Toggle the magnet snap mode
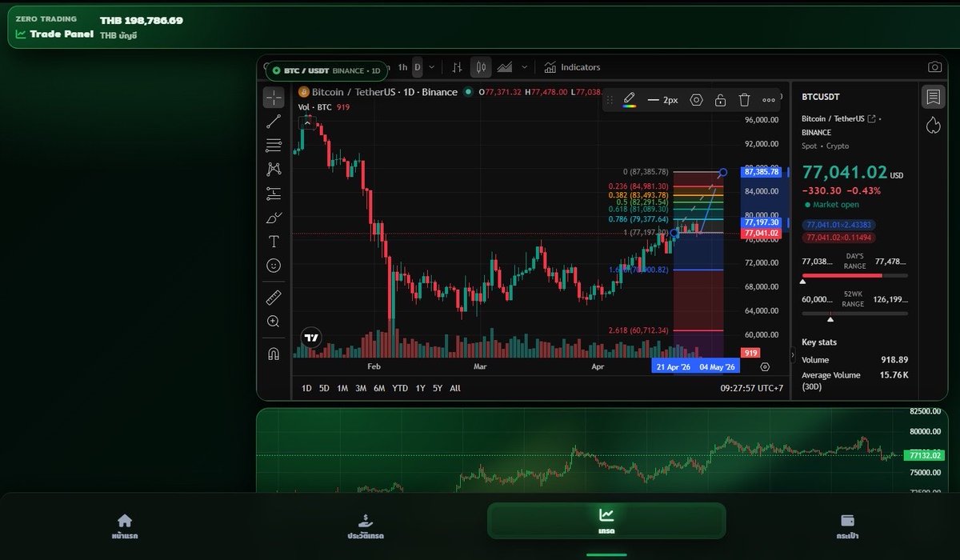 pos(274,354)
